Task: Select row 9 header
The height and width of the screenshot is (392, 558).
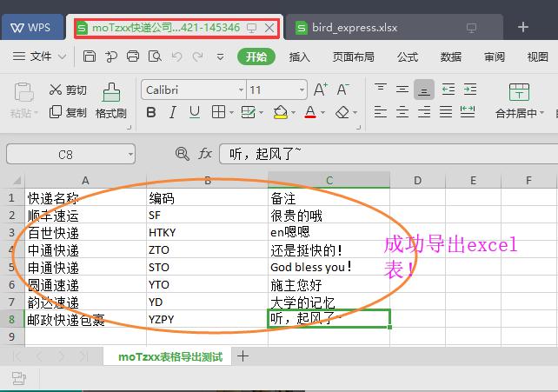Action: pyautogui.click(x=12, y=336)
